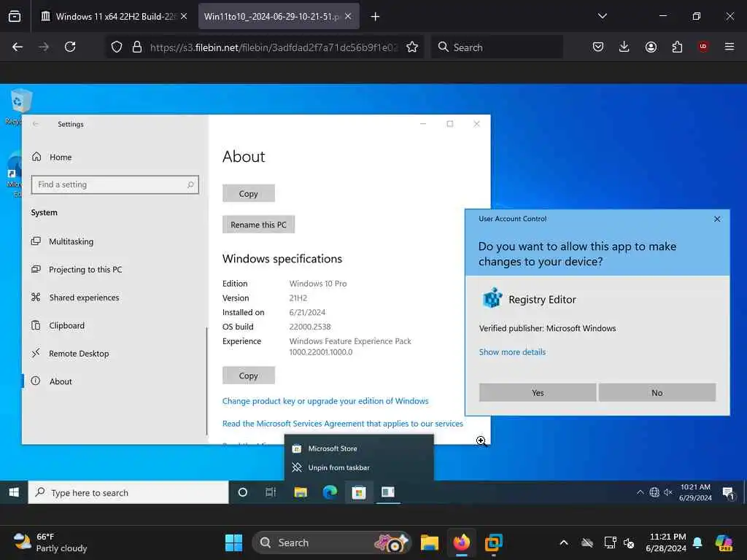
Task: Click the uBlock Origin extension icon
Action: coord(703,47)
